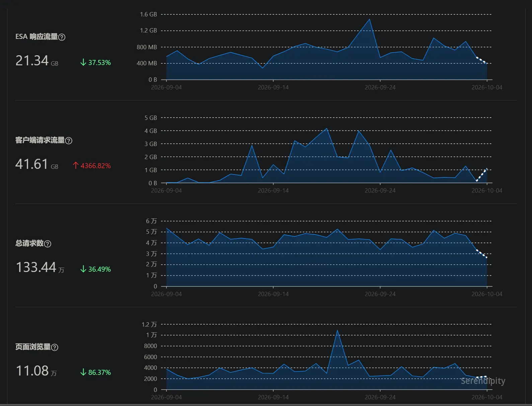Screen dimensions: 532x406
Task: Click the 11.08 万 total value
Action: point(36,371)
